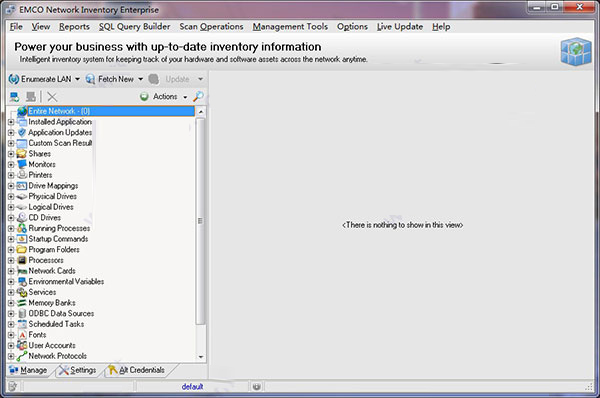Open the View menu
Image resolution: width=600 pixels, height=398 pixels.
[41, 26]
